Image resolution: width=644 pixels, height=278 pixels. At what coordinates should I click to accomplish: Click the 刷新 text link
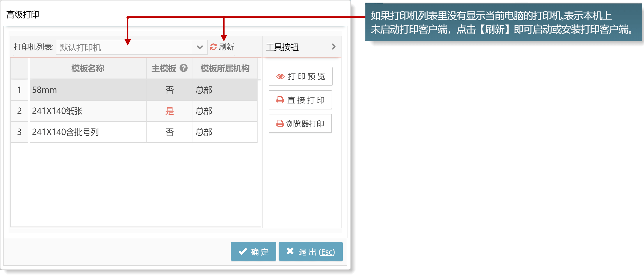pyautogui.click(x=226, y=47)
